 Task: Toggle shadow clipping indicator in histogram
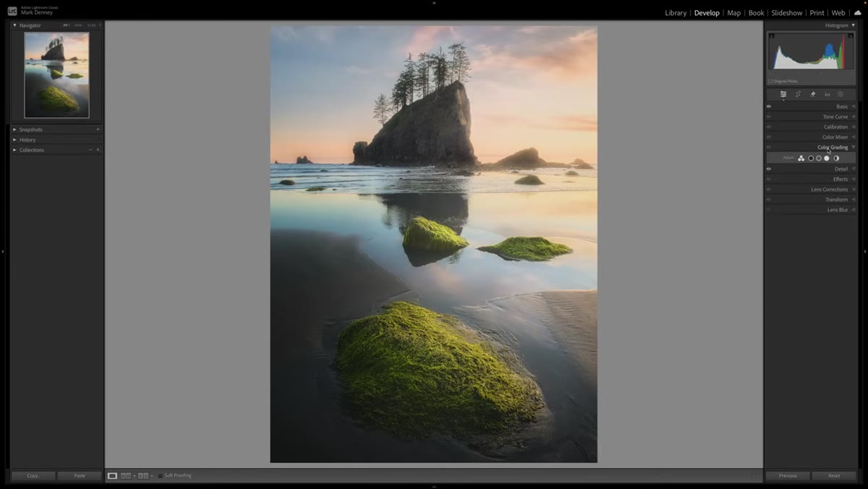(x=772, y=35)
